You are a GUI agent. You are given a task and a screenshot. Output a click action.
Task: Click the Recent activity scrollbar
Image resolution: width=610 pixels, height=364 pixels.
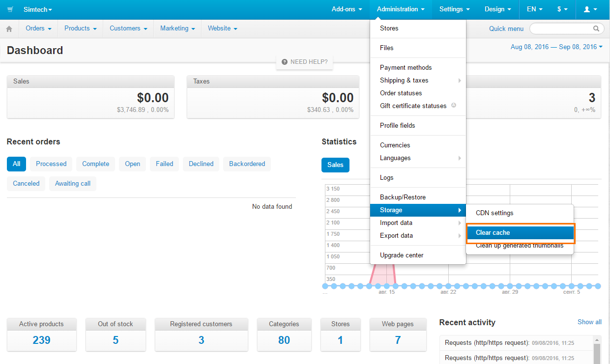(597, 350)
